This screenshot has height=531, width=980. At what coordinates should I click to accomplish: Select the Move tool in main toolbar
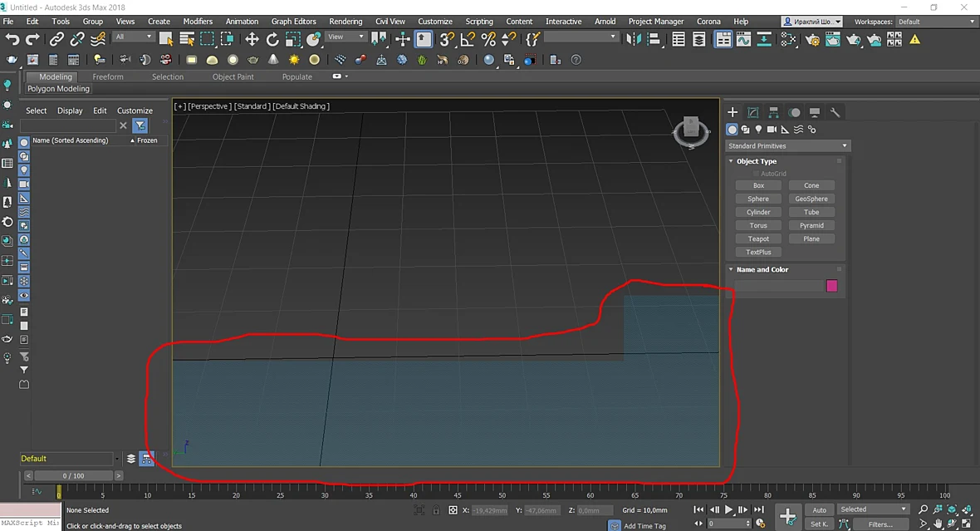coord(252,39)
